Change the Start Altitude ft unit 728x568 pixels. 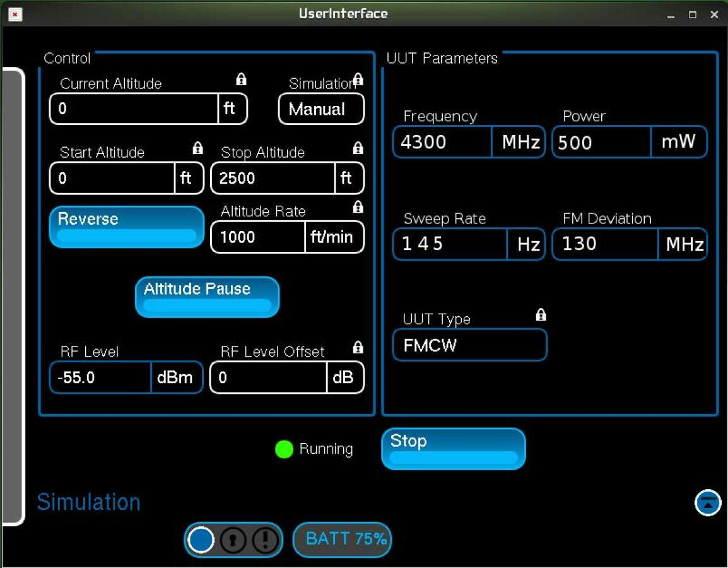(x=189, y=178)
